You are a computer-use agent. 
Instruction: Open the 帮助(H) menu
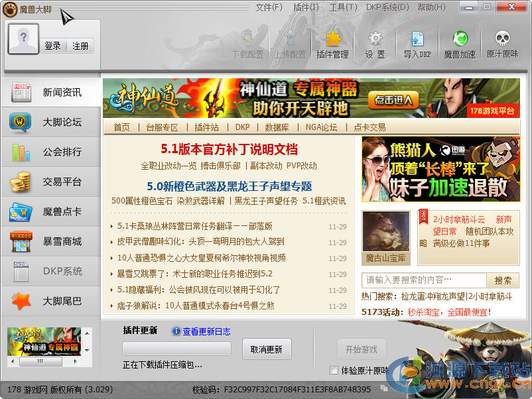[431, 7]
